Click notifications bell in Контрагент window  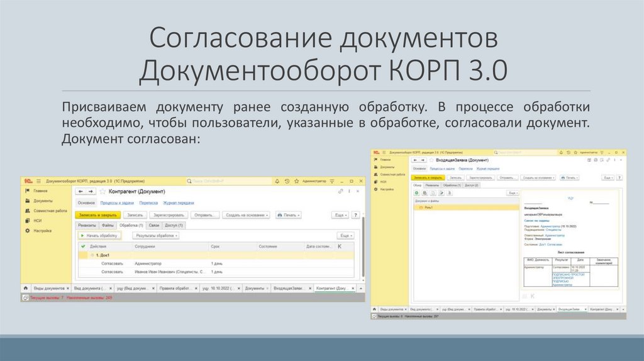[x=277, y=181]
